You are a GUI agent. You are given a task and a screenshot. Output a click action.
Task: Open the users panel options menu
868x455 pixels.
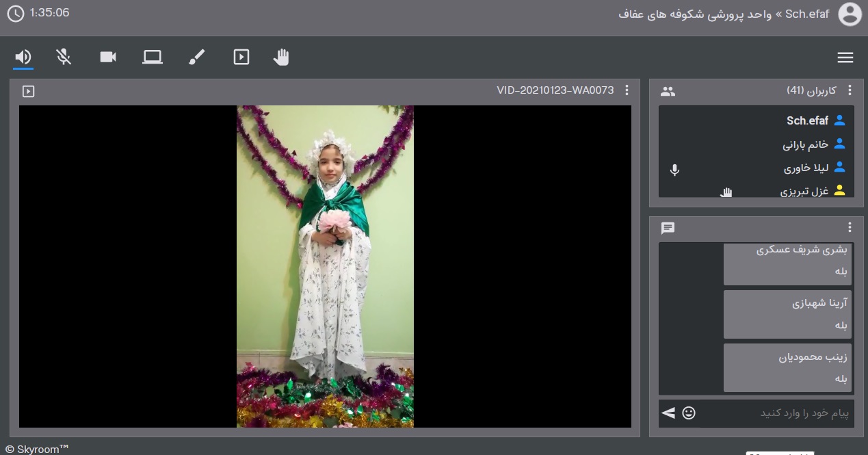[850, 90]
